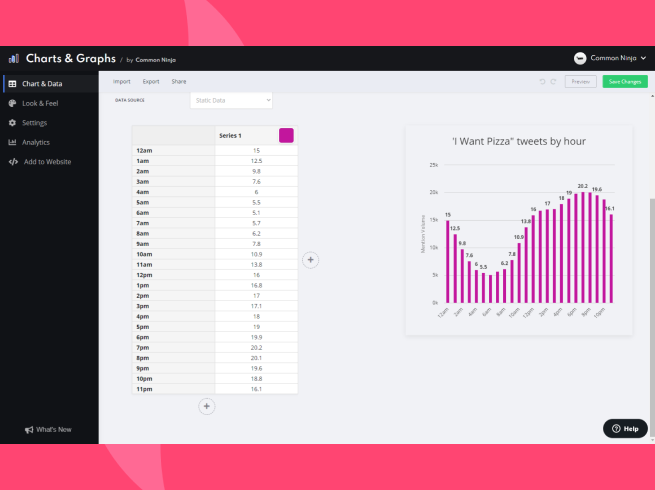Image resolution: width=655 pixels, height=490 pixels.
Task: Select the value cell 16.8 for 1pm
Action: (256, 285)
